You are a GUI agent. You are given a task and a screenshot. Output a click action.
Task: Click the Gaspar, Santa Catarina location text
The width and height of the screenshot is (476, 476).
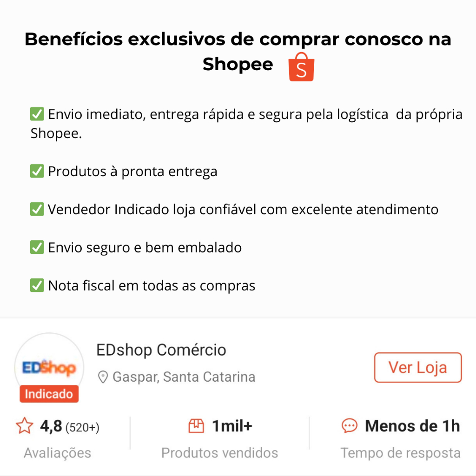pyautogui.click(x=184, y=377)
